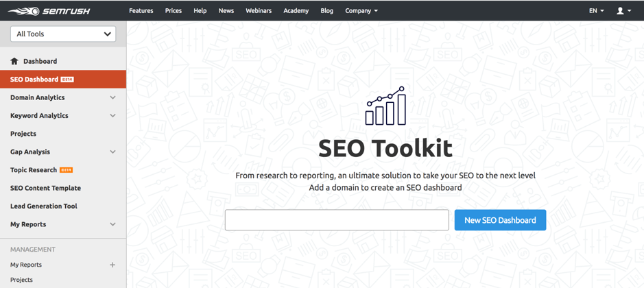The image size is (644, 288).
Task: Open Features in top navigation
Action: [141, 11]
